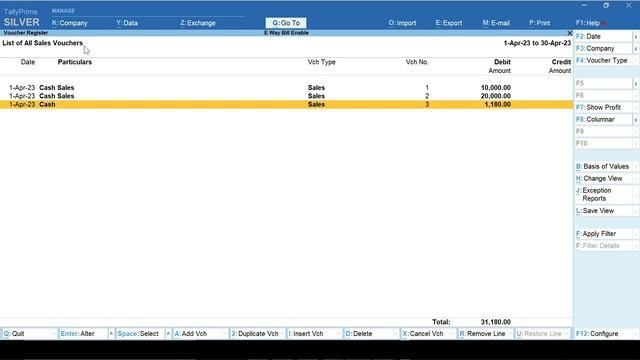Open the M: E-mail menu

[x=496, y=23]
